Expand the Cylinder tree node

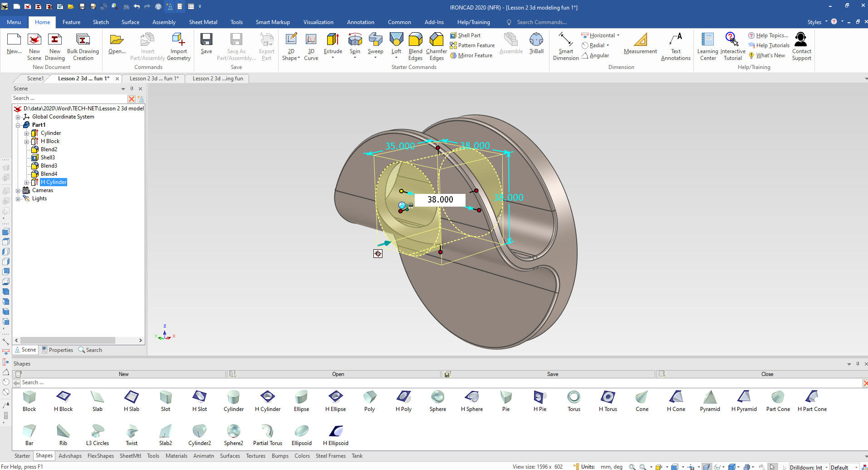[26, 134]
